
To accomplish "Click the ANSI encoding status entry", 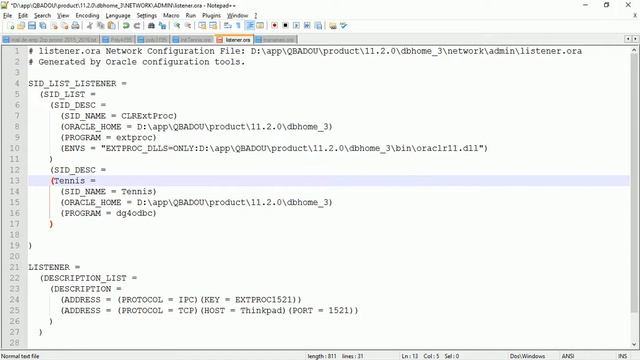I will 568,356.
